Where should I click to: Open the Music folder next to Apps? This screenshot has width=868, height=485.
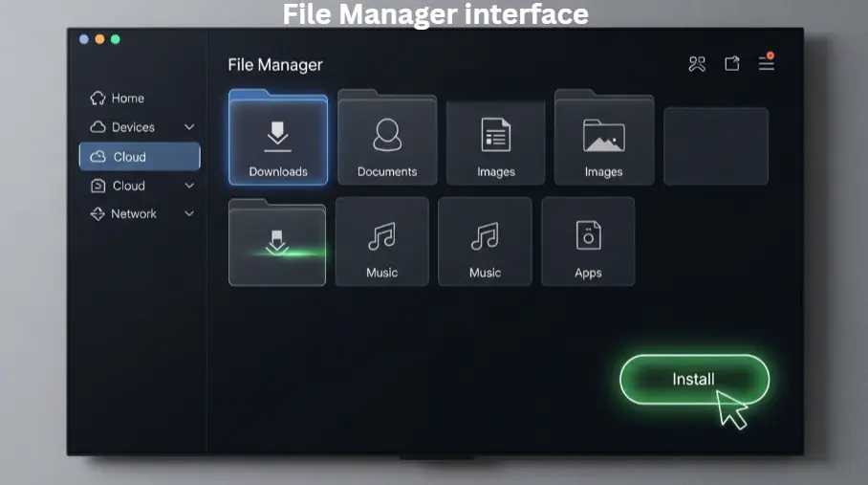(x=485, y=242)
